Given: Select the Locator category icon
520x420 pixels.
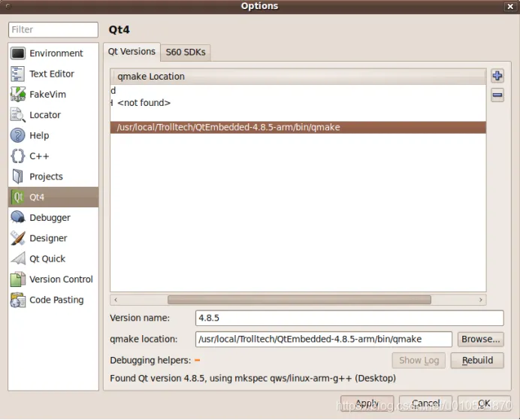Looking at the screenshot, I should 17,115.
